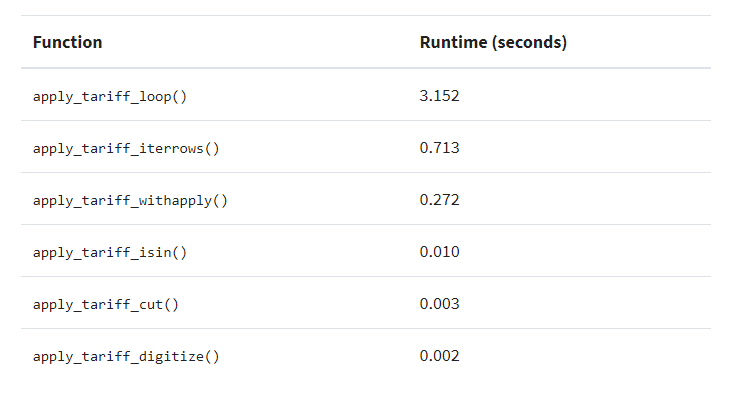The height and width of the screenshot is (403, 734).
Task: Click the 0.713 runtime value
Action: (x=439, y=148)
